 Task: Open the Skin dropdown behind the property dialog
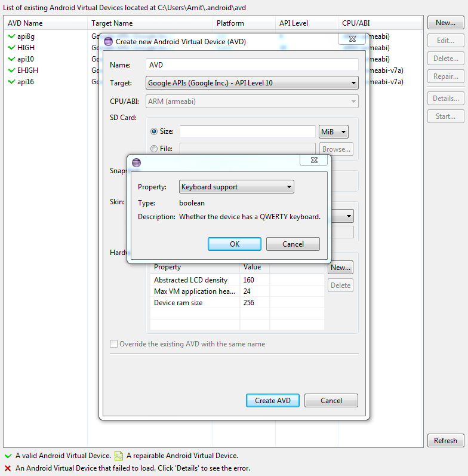343,216
